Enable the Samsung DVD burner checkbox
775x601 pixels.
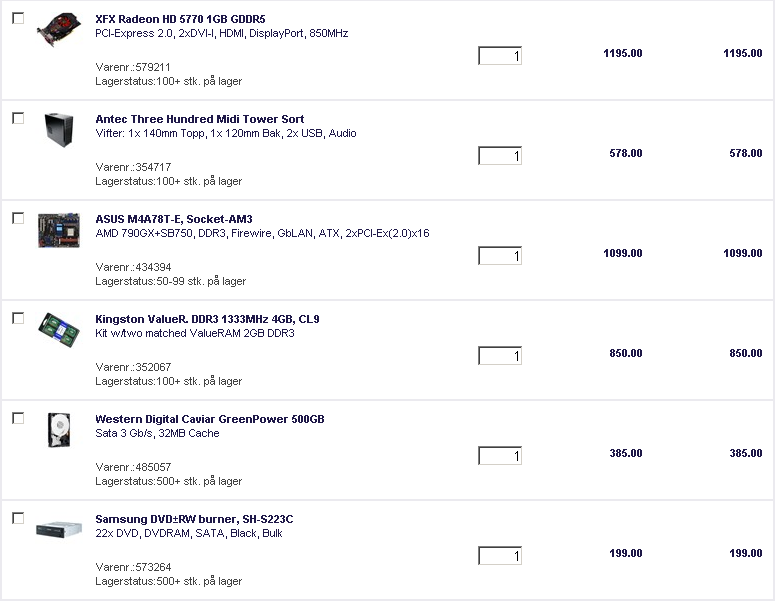[x=18, y=518]
